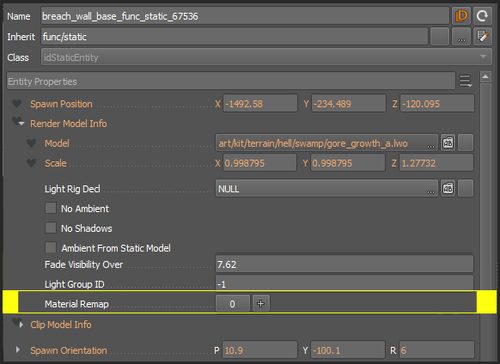Click the blank square button beside Light Rig Decl
This screenshot has width=500, height=364.
[x=466, y=189]
